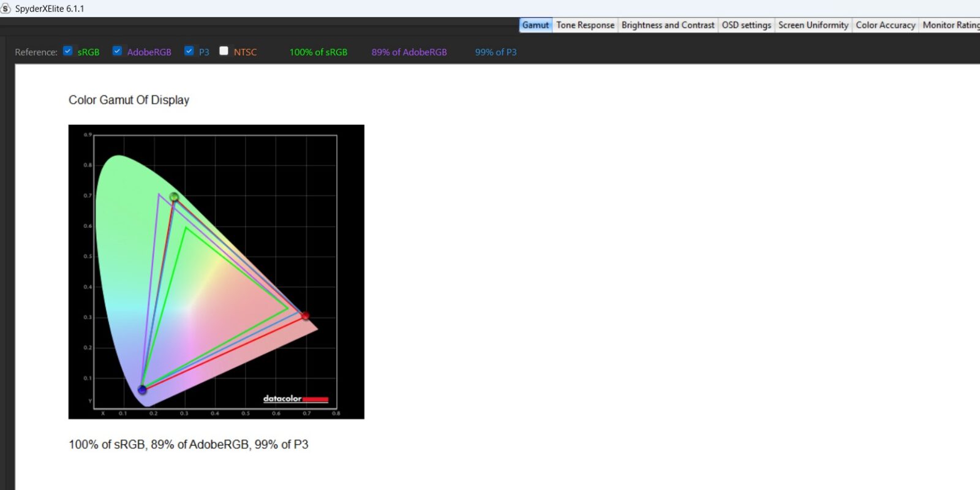980x490 pixels.
Task: Open the Screen Uniformity tab
Action: [x=813, y=25]
